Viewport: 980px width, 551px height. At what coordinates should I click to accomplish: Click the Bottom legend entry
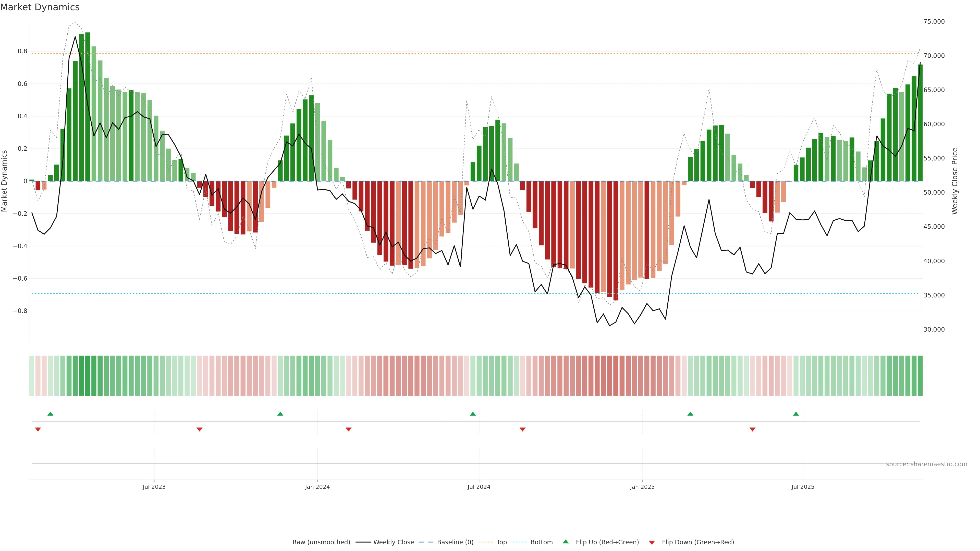[x=541, y=542]
